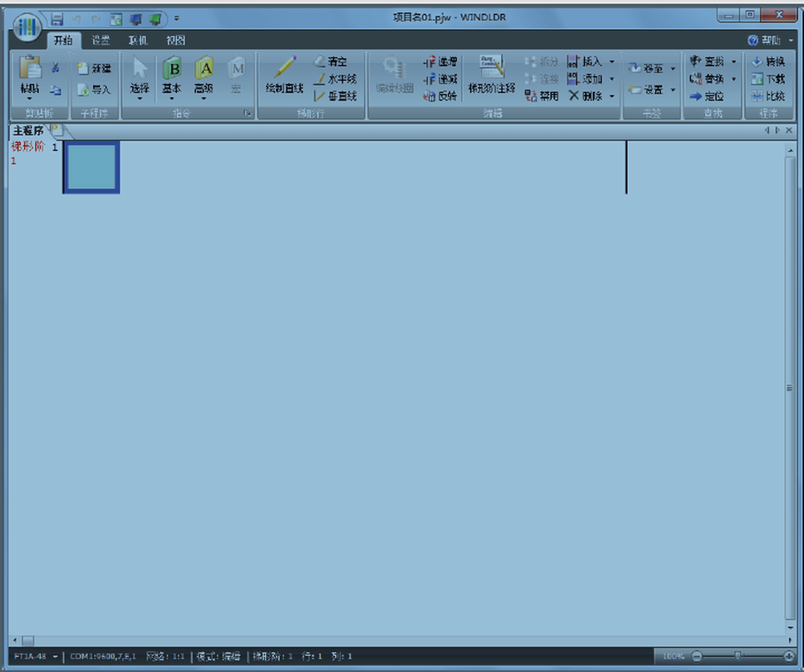Expand the 查找 dropdown arrow
The width and height of the screenshot is (804, 672).
pos(734,62)
